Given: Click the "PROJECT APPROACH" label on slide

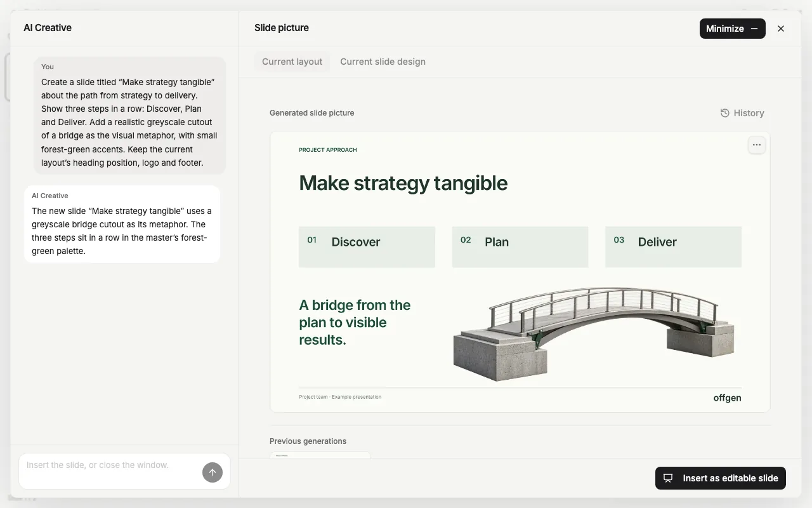Looking at the screenshot, I should tap(328, 150).
